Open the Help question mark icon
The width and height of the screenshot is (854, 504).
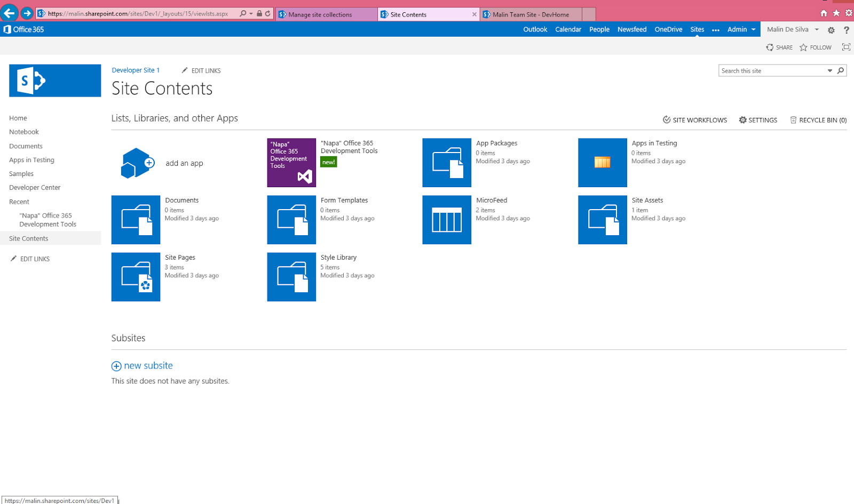[x=847, y=30]
